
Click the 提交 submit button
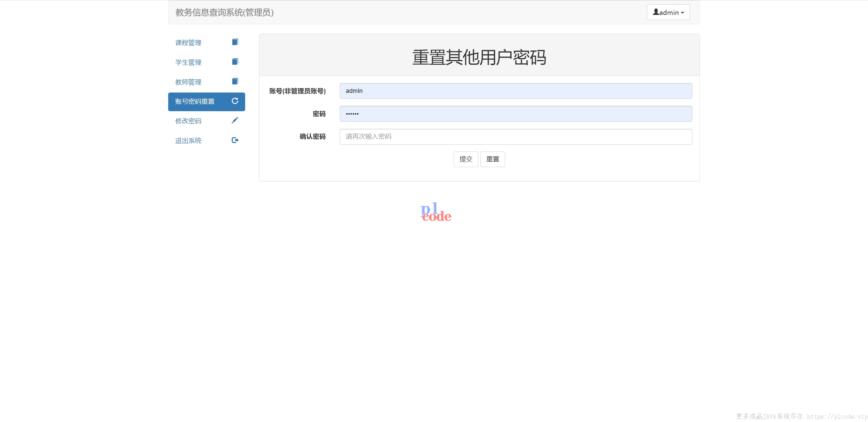pos(466,159)
